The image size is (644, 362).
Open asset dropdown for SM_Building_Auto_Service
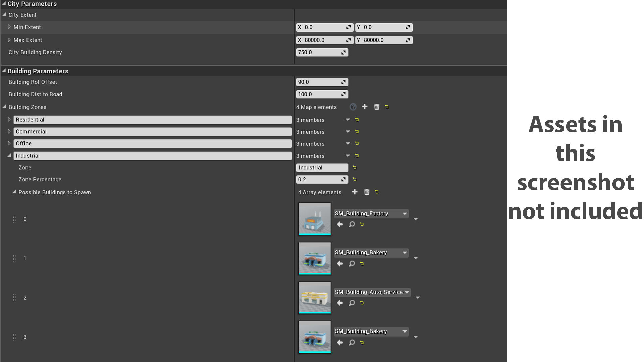407,292
